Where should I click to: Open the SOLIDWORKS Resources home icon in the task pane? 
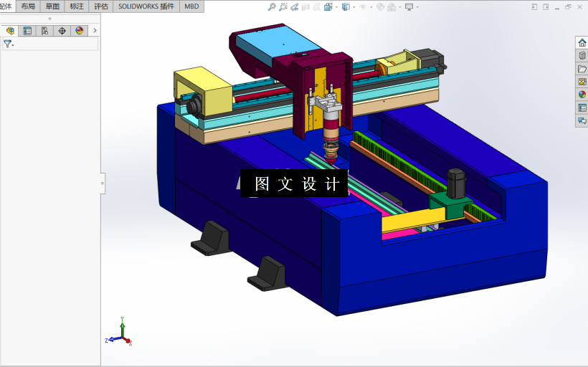tap(582, 43)
